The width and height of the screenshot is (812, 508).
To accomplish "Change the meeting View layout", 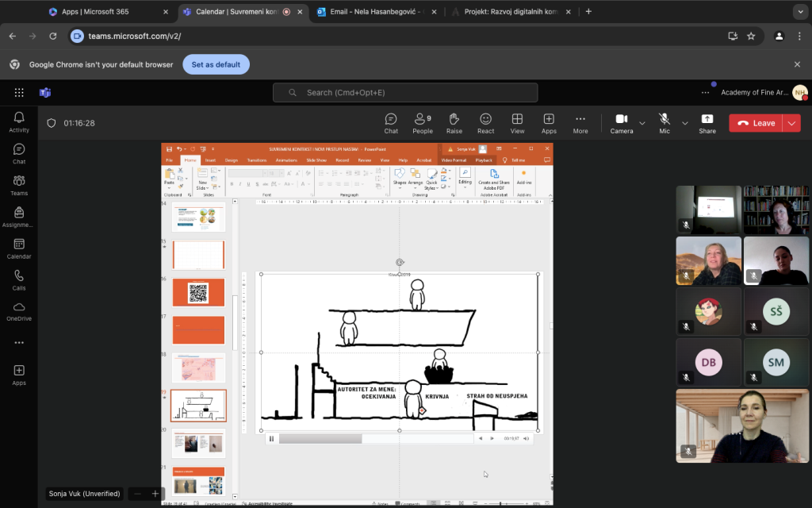I will point(517,123).
